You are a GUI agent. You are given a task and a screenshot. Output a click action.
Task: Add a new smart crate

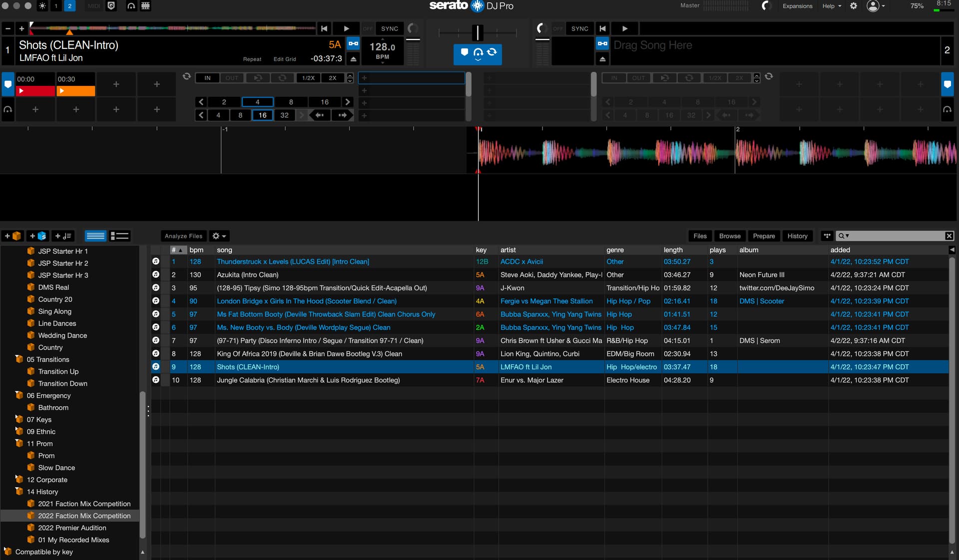pyautogui.click(x=38, y=236)
